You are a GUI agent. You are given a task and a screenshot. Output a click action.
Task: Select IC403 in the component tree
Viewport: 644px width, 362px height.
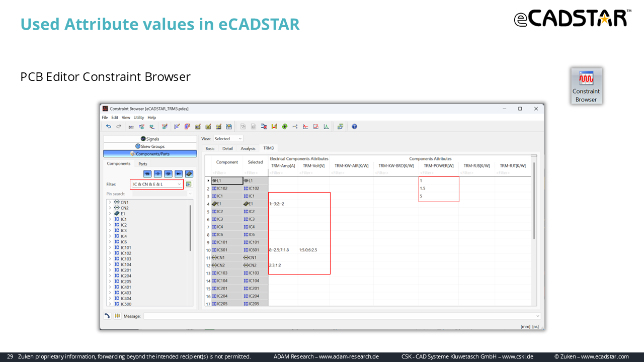coord(126,293)
